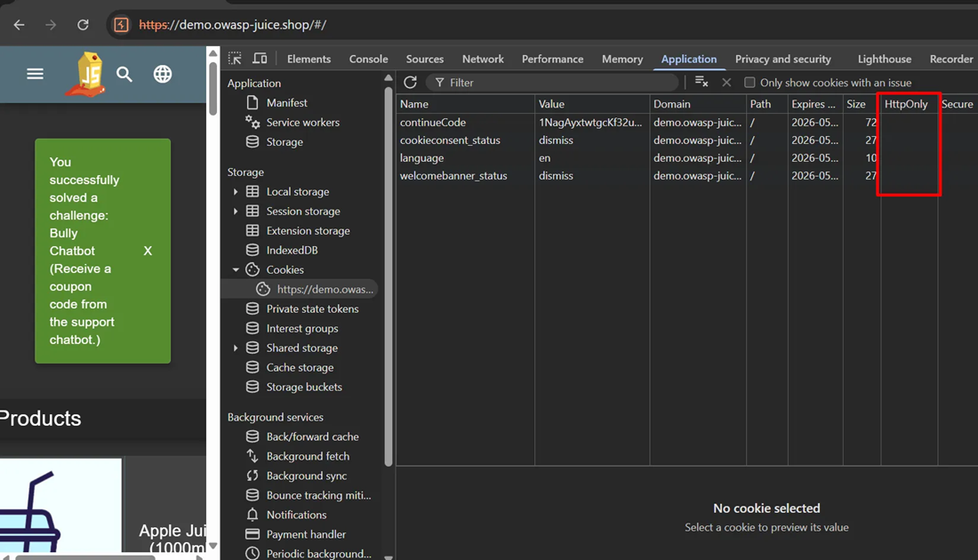Select the welcomebanner_status cookie row
Screen dimensions: 978x560
pyautogui.click(x=686, y=176)
